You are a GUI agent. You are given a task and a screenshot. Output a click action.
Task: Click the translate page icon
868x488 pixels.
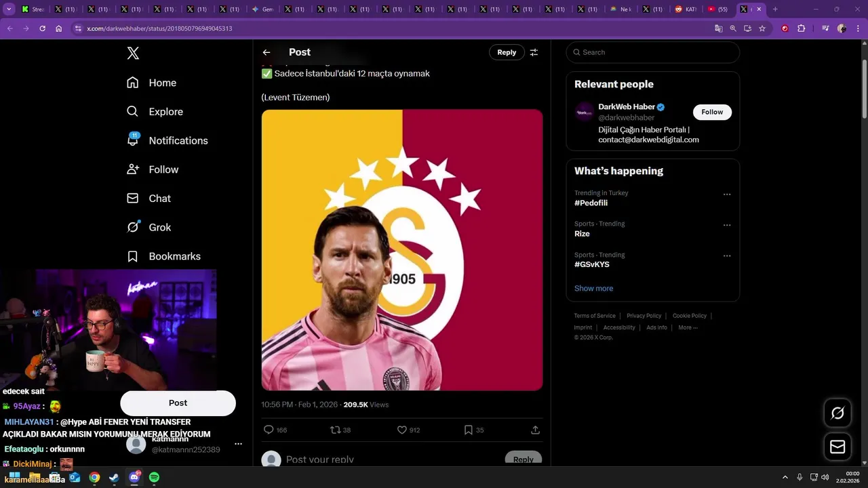[718, 28]
